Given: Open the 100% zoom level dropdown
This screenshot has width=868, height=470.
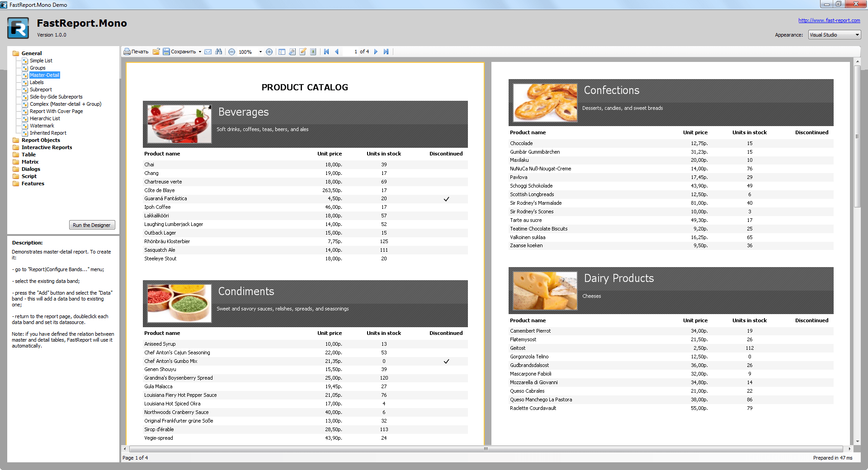Looking at the screenshot, I should point(260,52).
